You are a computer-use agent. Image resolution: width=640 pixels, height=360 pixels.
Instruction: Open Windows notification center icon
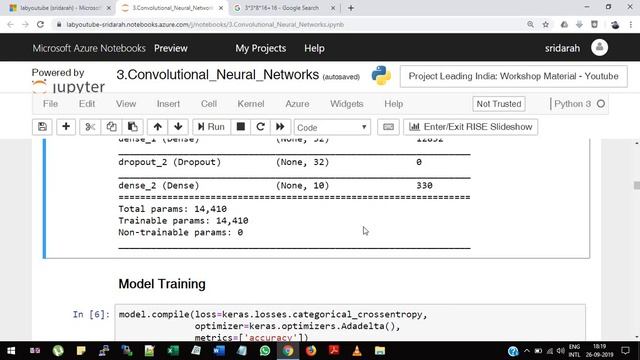tap(625, 351)
